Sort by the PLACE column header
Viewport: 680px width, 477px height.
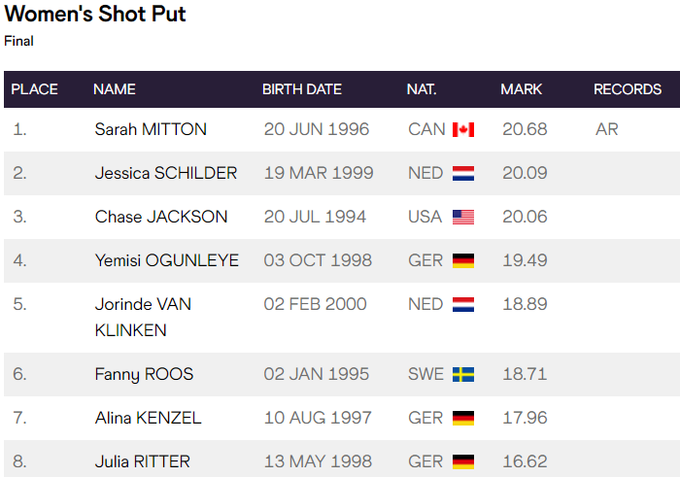(34, 89)
